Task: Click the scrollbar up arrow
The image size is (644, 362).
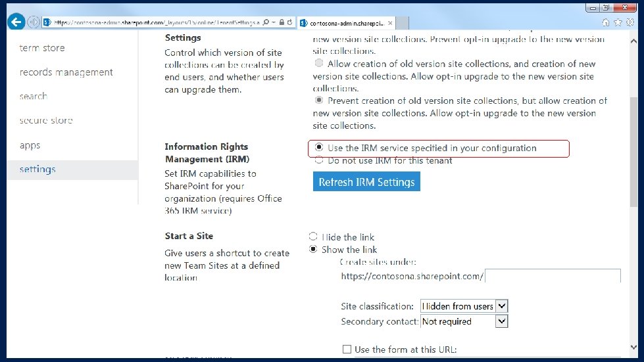Action: coord(633,41)
